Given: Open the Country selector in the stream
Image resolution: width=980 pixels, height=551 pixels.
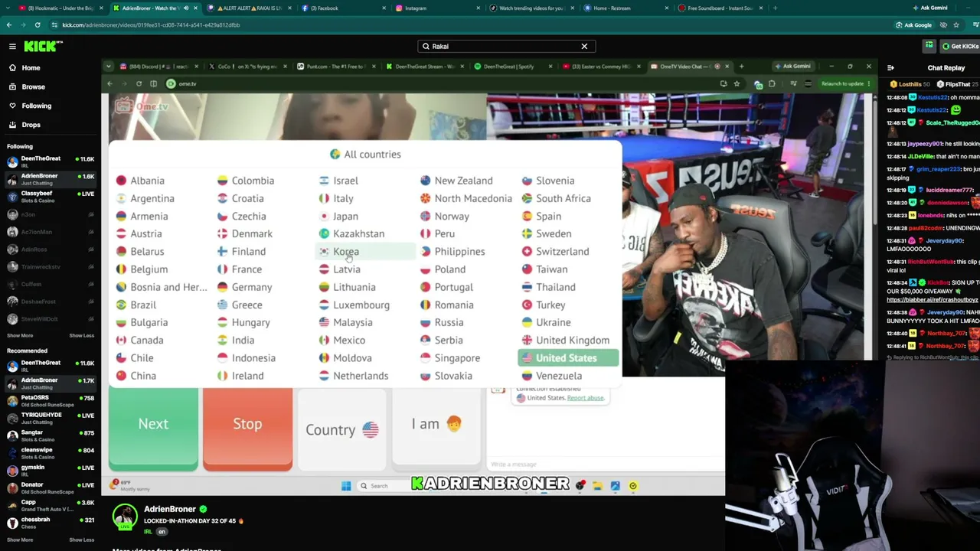Looking at the screenshot, I should (x=341, y=429).
